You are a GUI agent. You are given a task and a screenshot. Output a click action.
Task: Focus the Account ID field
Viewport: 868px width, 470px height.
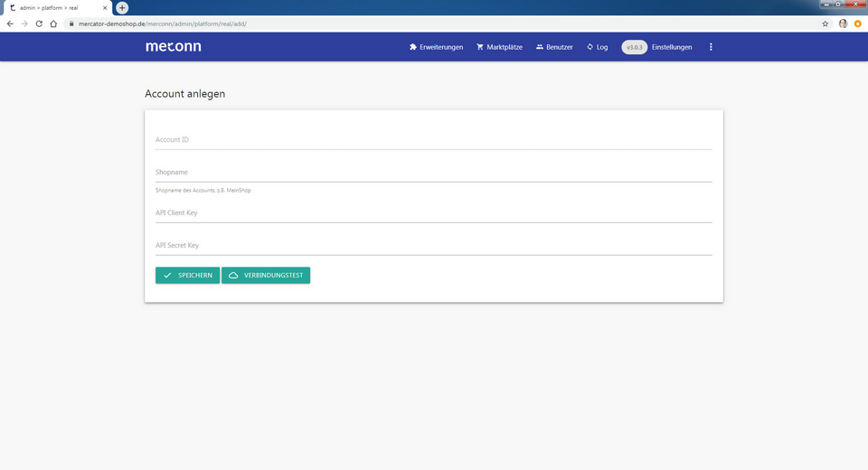point(433,140)
